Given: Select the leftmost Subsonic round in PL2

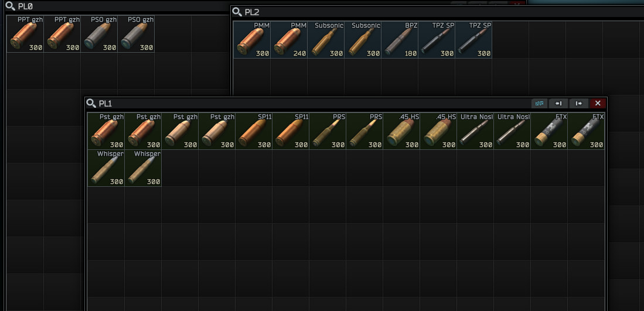Looking at the screenshot, I should [326, 40].
